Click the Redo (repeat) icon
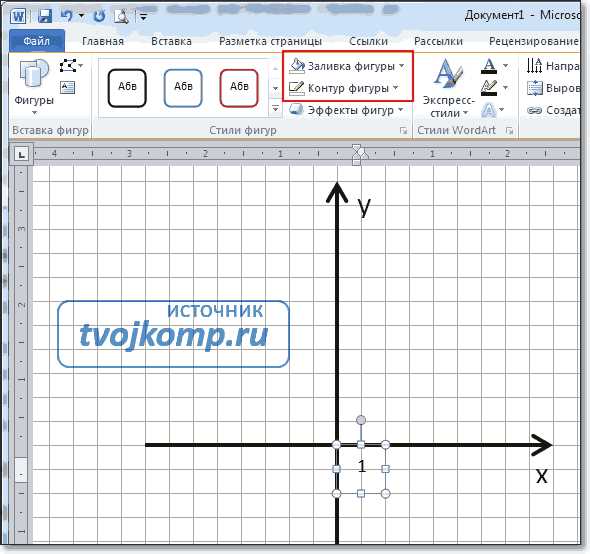This screenshot has width=590, height=554. coord(100,16)
